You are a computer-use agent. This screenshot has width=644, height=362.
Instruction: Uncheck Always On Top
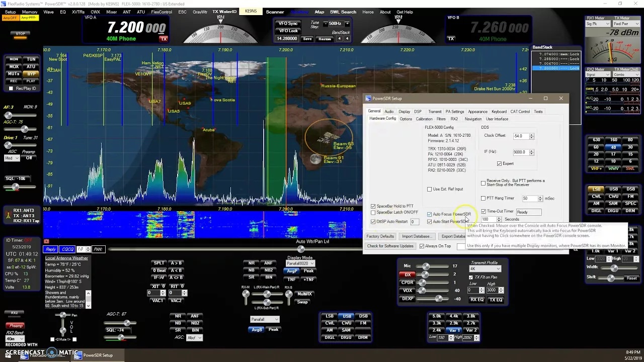point(422,246)
